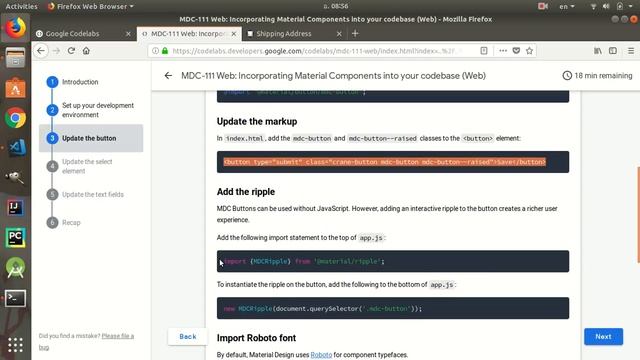Launch Android Studio from the dock
This screenshot has width=640, height=360.
(x=16, y=268)
